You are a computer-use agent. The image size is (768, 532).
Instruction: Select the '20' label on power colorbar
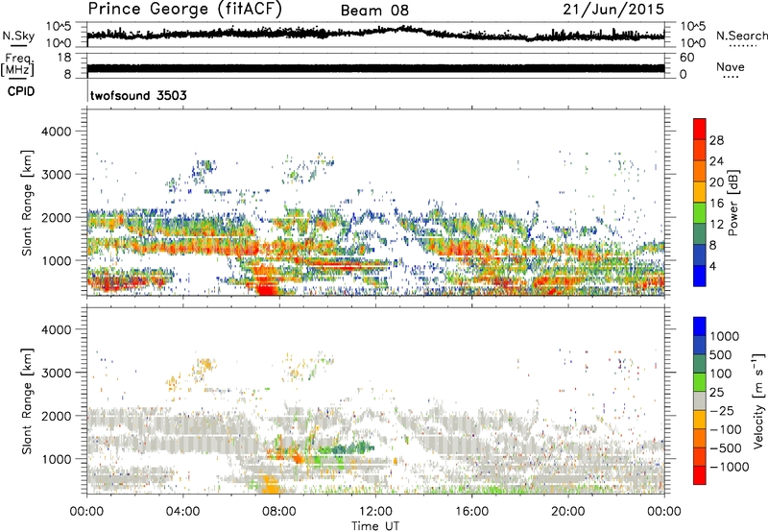pyautogui.click(x=716, y=182)
